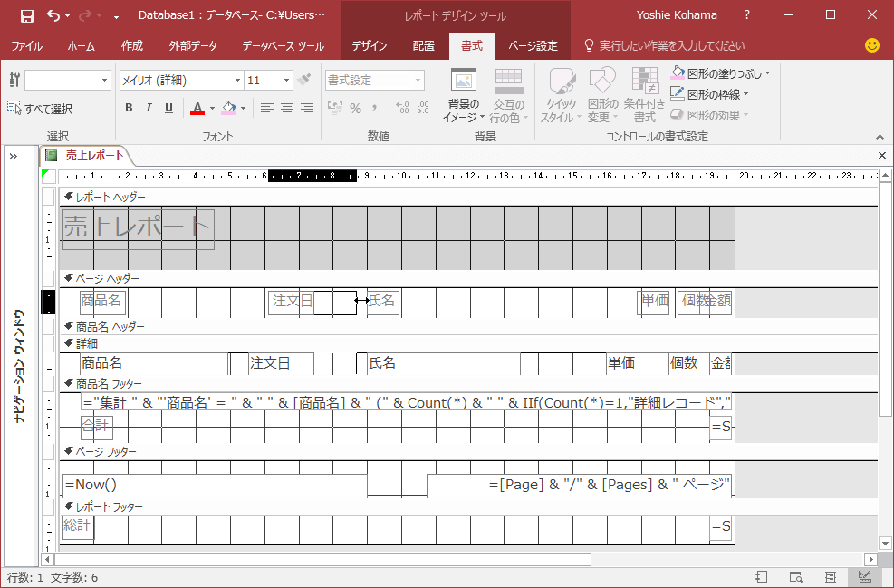The image size is (894, 588).
Task: Apply the pink background fill bucket color
Action: click(x=228, y=108)
